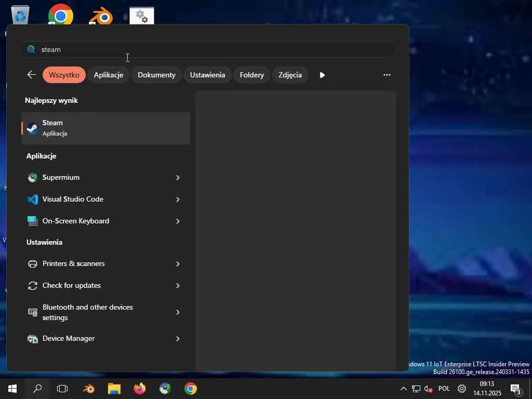Open the gears settings file on desktop
This screenshot has height=399, width=532.
142,16
